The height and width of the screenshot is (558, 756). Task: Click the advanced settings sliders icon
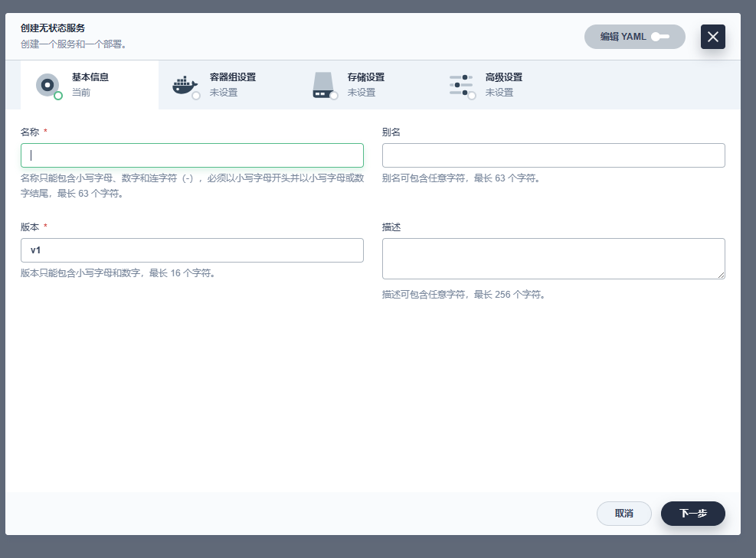460,84
